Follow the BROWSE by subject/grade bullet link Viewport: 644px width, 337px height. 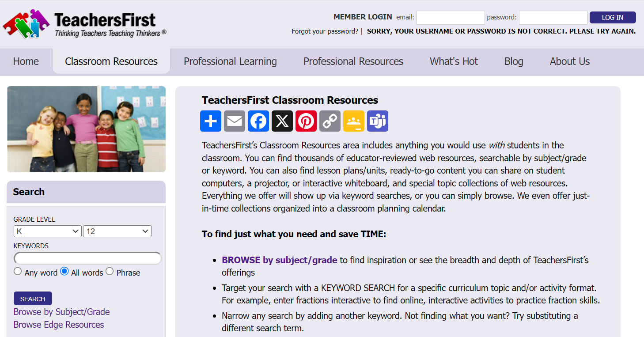280,260
